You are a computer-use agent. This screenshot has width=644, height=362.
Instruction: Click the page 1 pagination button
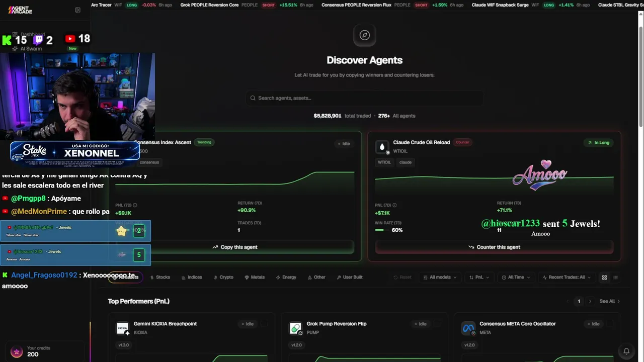tap(579, 301)
